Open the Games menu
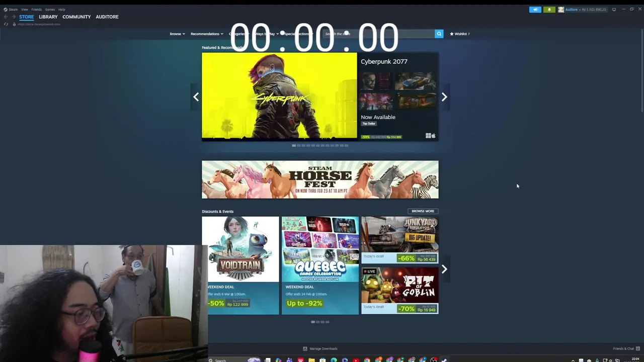This screenshot has width=644, height=362. click(50, 10)
